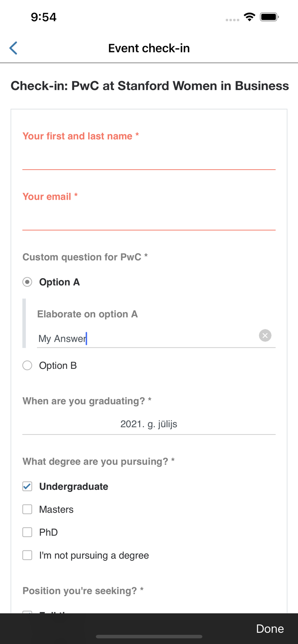Click the Wi-Fi status icon

tap(249, 18)
